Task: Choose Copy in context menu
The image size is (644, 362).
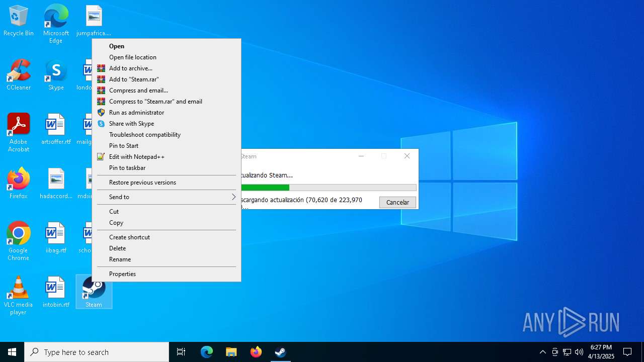Action: pos(167,223)
